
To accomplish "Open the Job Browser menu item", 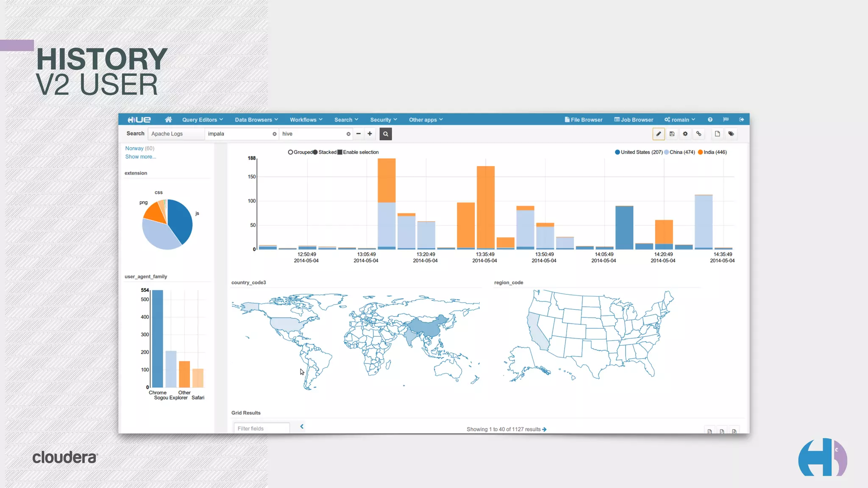I will [634, 120].
